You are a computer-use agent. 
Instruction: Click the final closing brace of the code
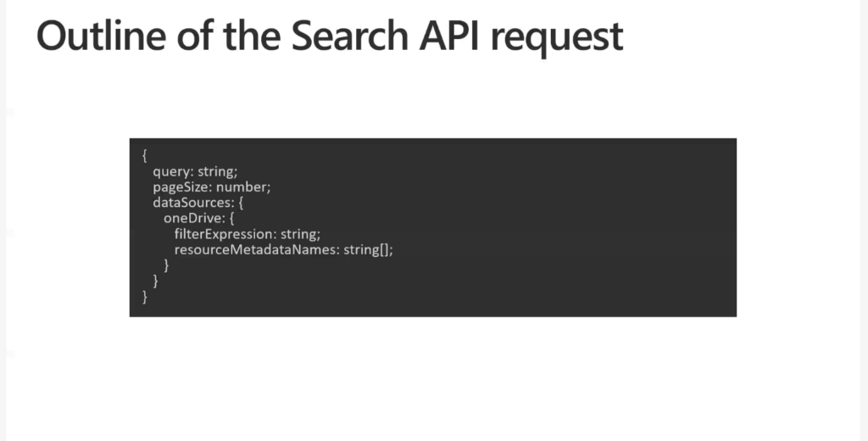[x=145, y=297]
